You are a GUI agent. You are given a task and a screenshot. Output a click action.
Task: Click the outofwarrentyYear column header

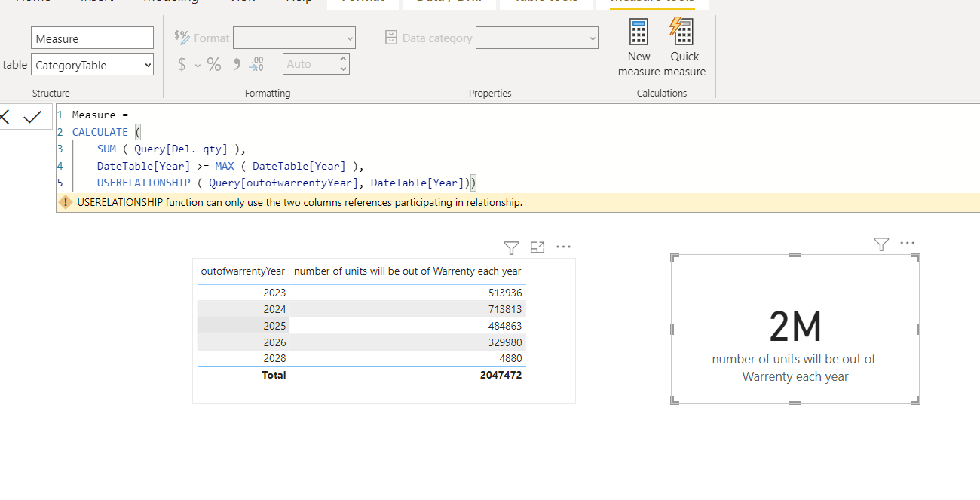click(243, 271)
